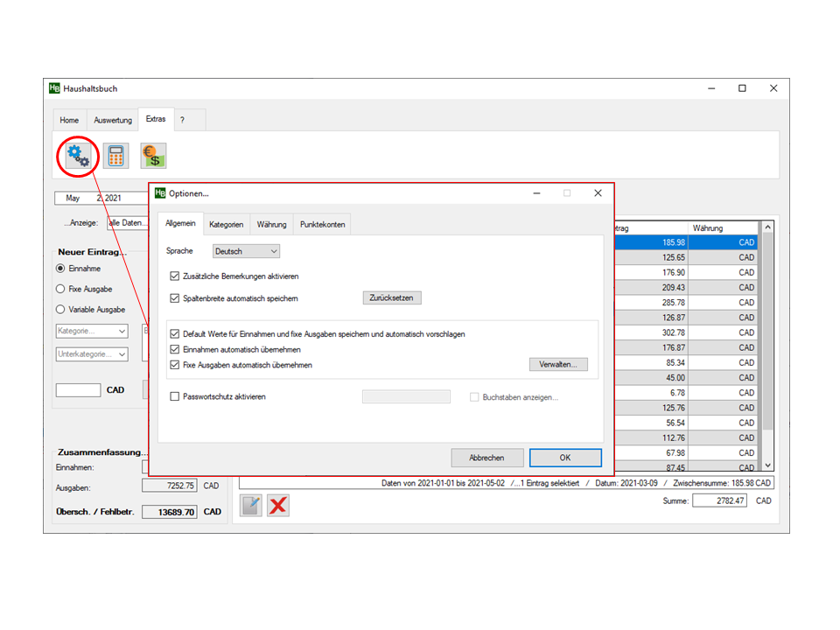Click the red X delete icon

coord(278,505)
